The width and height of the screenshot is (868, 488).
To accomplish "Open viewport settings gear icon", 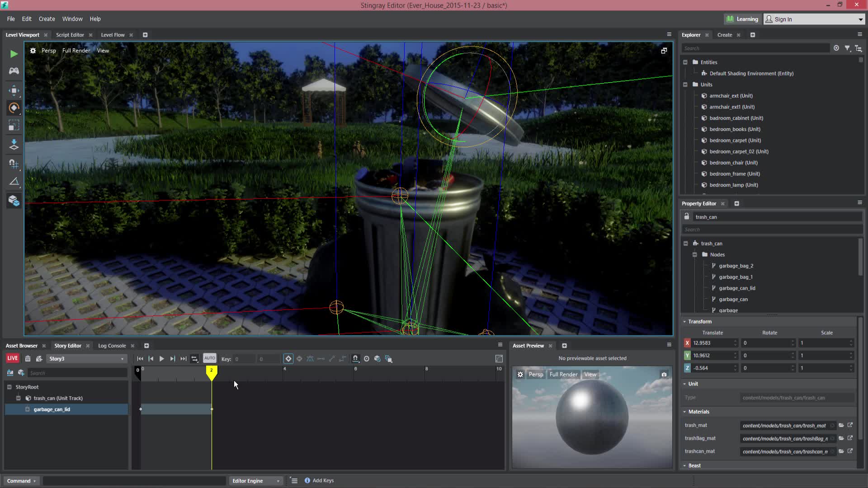I will [x=33, y=51].
